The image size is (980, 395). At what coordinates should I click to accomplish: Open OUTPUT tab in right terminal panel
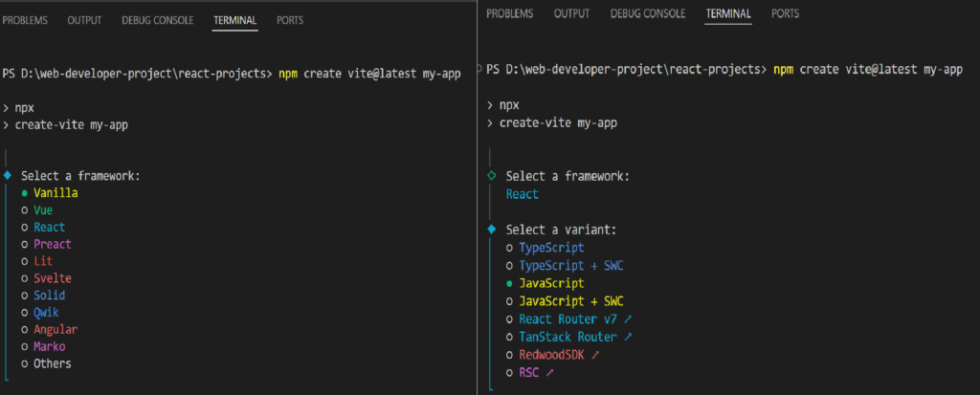(572, 13)
